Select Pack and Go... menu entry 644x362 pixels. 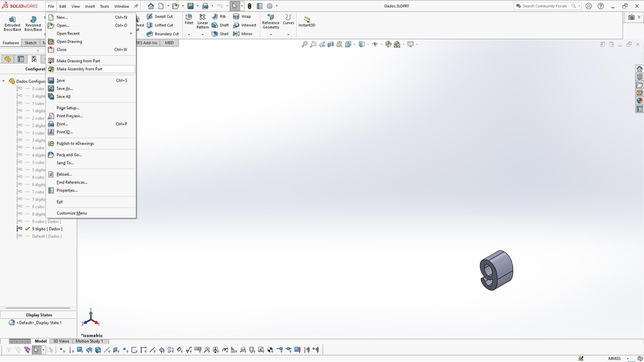91,155
